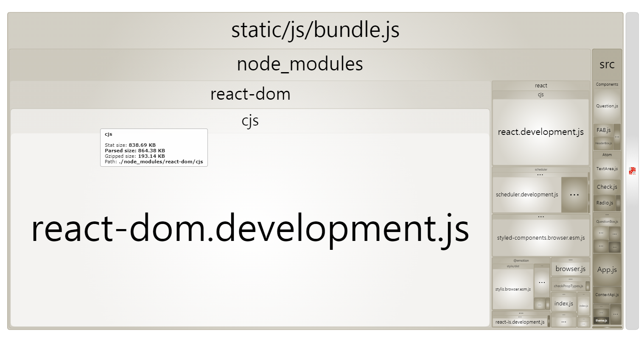Screen dimensions: 644x344
Task: Click the stylis.browser.esm.js module block
Action: [x=513, y=289]
